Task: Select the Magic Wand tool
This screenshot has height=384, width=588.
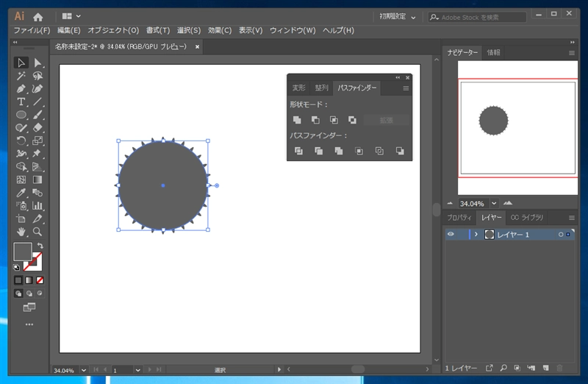Action: coord(21,76)
